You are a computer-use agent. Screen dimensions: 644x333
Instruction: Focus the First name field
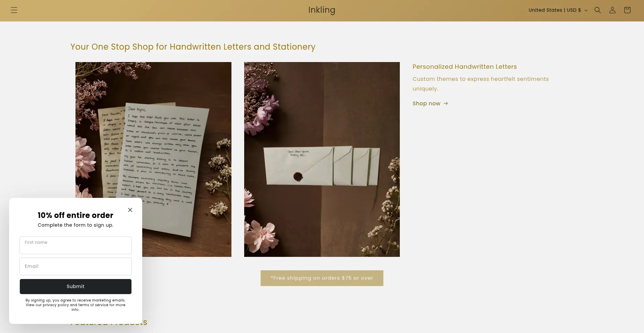75,245
